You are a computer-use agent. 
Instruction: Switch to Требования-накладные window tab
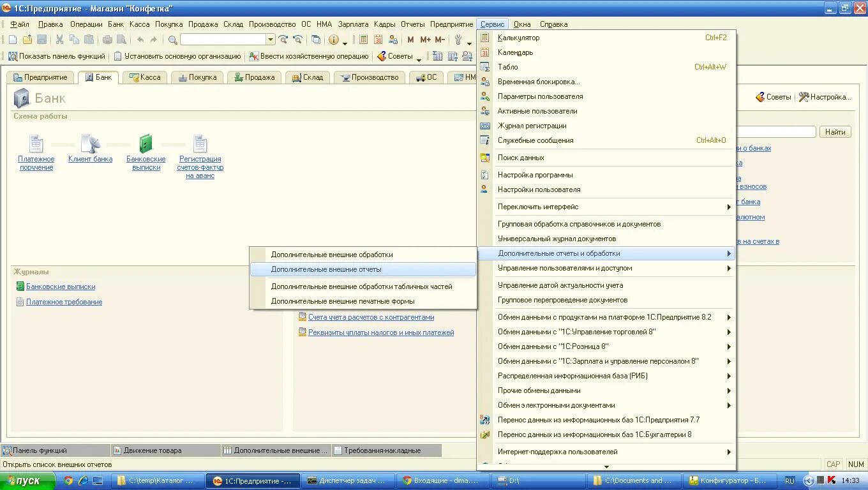pyautogui.click(x=385, y=450)
